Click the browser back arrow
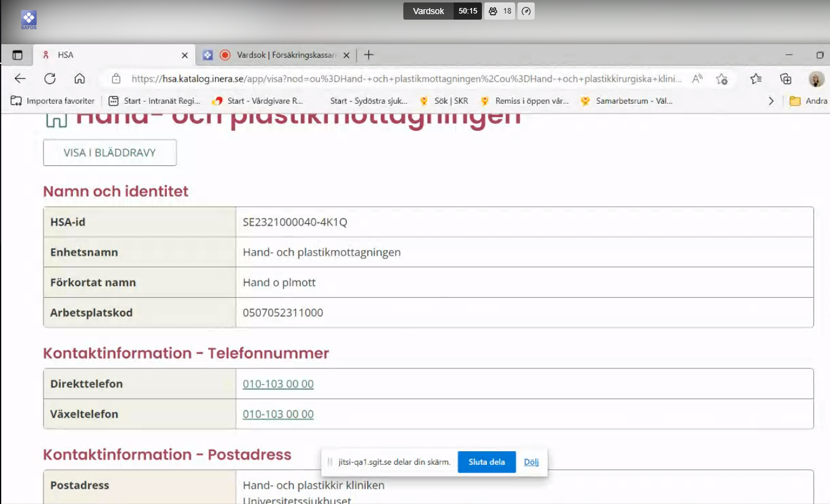This screenshot has width=830, height=504. pos(20,79)
